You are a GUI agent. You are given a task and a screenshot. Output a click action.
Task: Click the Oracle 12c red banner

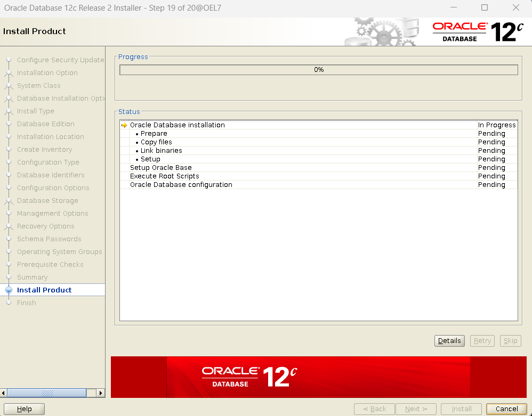click(x=319, y=377)
